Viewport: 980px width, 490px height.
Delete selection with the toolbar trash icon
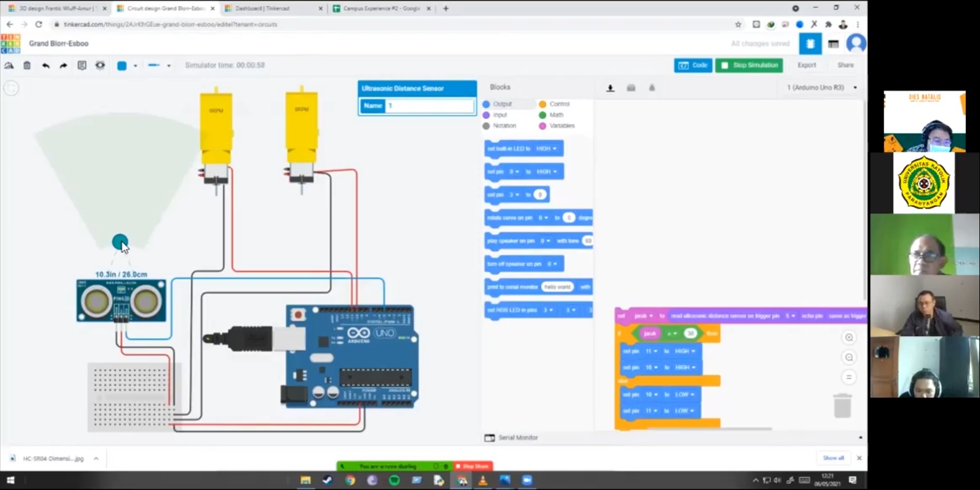pyautogui.click(x=27, y=65)
